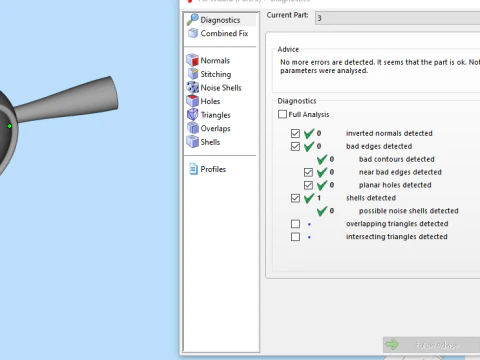
Task: Click the 'bad contours detected' text
Action: coord(396,159)
